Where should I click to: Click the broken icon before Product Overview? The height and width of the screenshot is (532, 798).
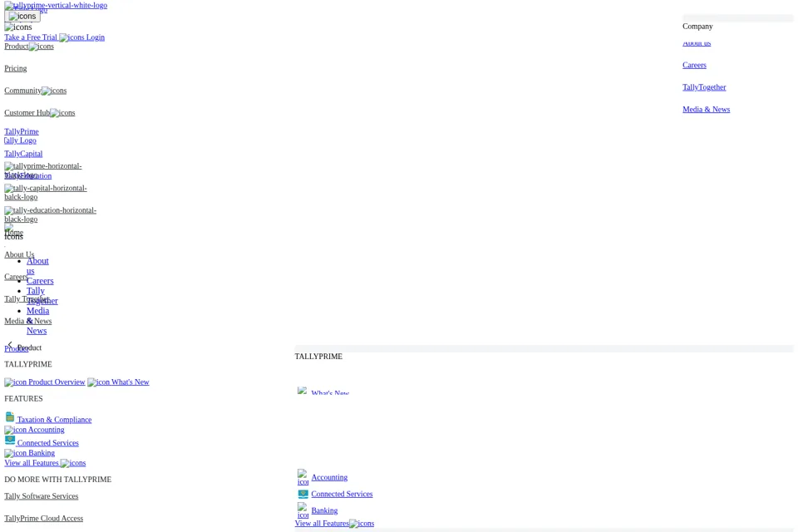click(16, 382)
